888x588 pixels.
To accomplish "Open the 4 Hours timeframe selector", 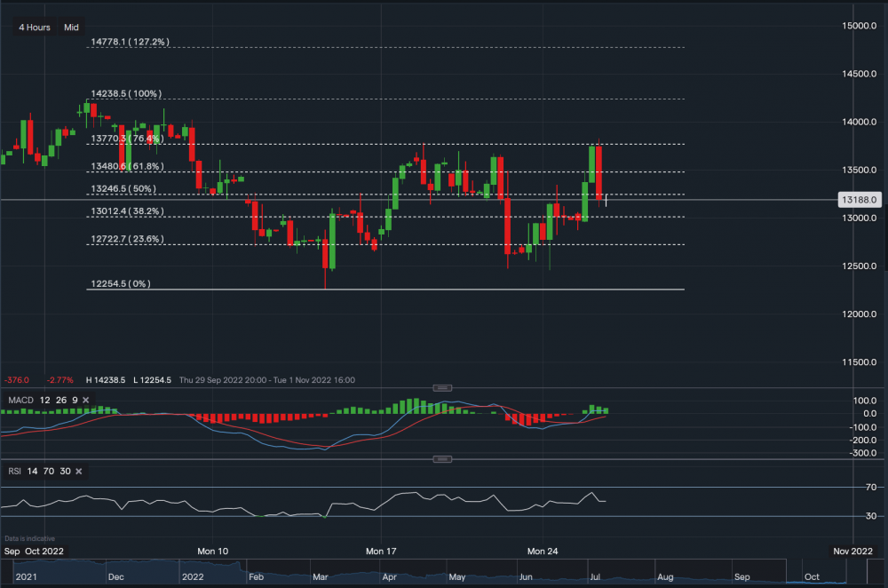I will 35,28.
